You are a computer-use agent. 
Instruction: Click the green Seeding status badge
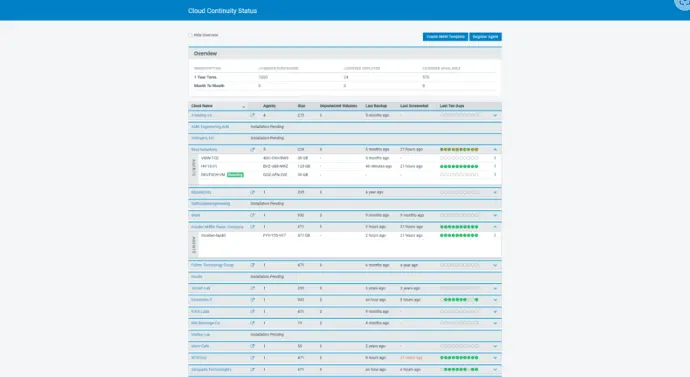point(235,175)
